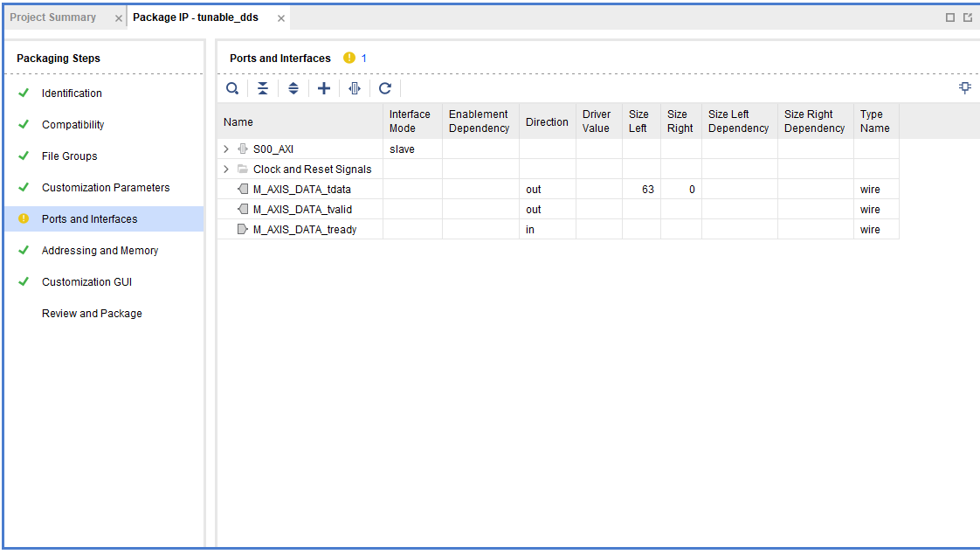Click Size Right Dependency column header
Image resolution: width=980 pixels, height=554 pixels.
click(x=816, y=121)
